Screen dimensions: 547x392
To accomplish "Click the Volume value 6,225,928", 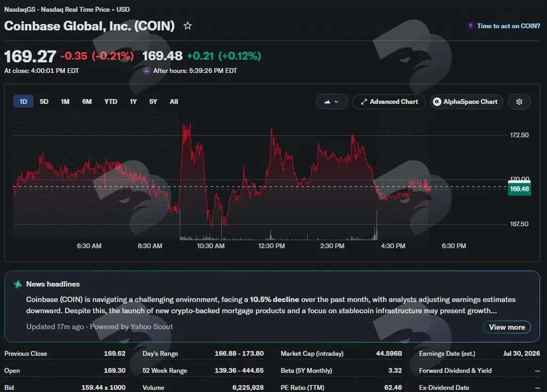I will 248,387.
